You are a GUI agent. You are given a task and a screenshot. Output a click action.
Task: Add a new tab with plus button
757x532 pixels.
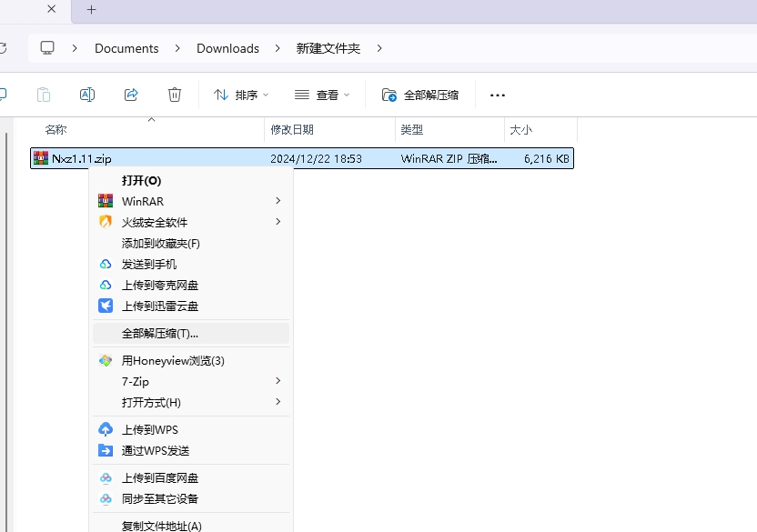[x=91, y=10]
